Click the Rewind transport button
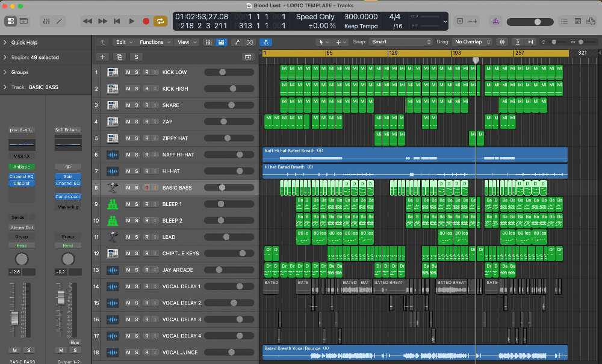602x364 pixels. pyautogui.click(x=87, y=21)
